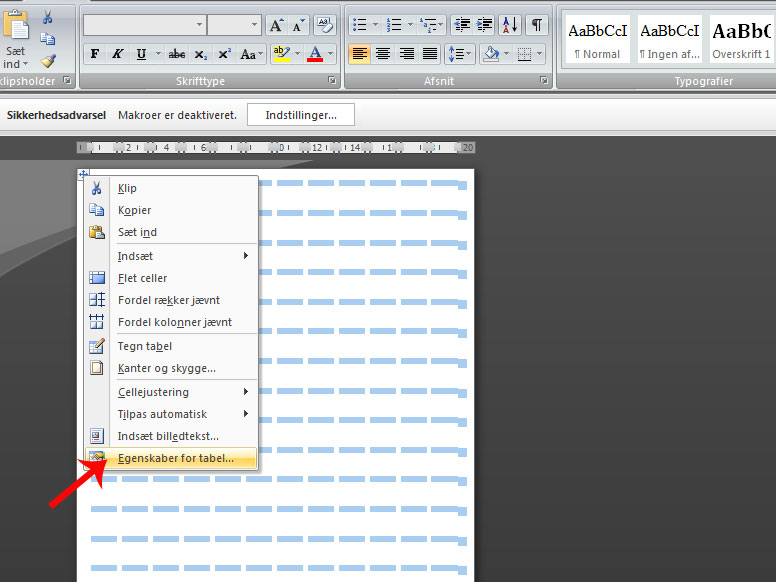Increase paragraph indent
Screen dimensions: 776x582
coord(485,25)
